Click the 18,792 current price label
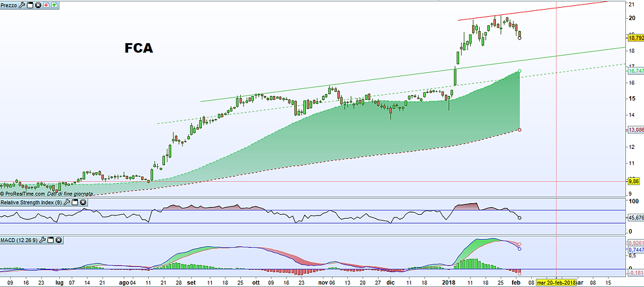The image size is (644, 287). coord(636,37)
